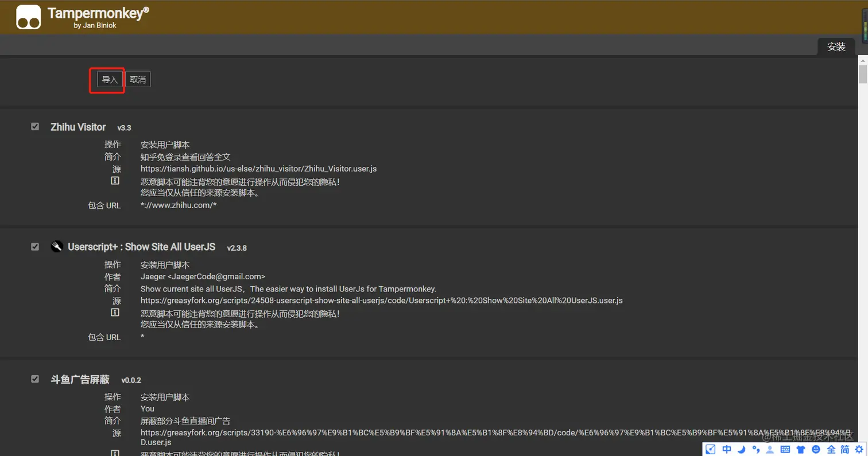Viewport: 868px width, 456px height.
Task: Click 屏蔽部分斗鱼直播间广告 description
Action: pyautogui.click(x=185, y=421)
